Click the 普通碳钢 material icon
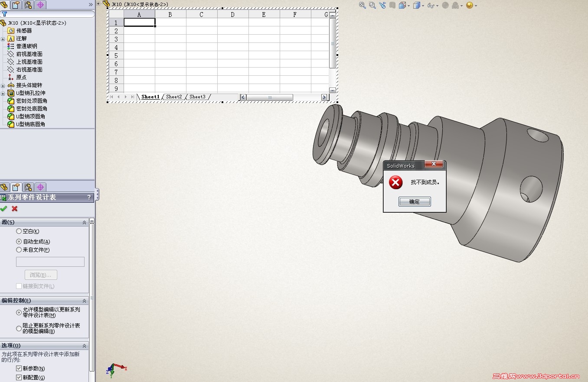 pyautogui.click(x=11, y=46)
